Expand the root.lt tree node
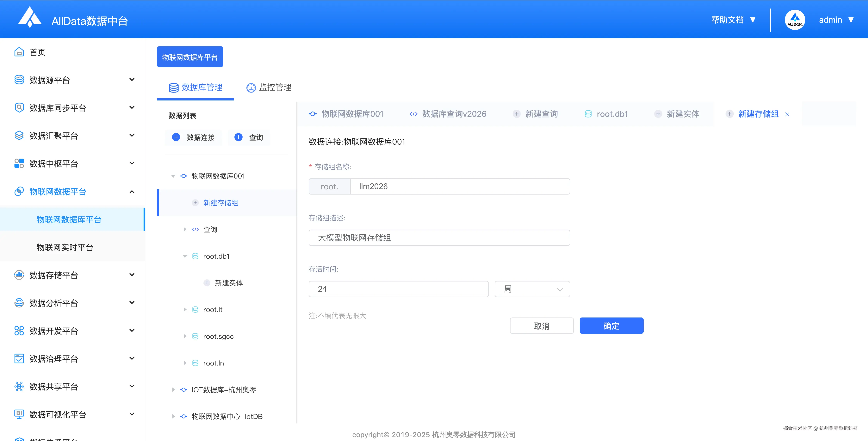 point(185,310)
